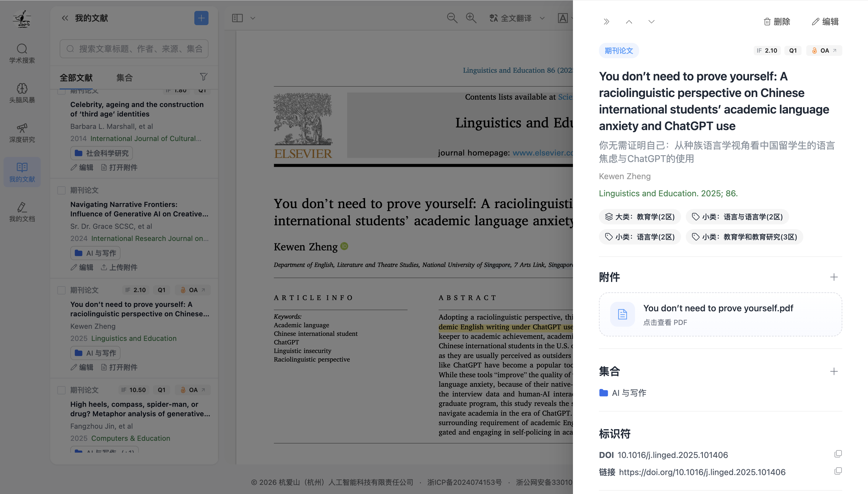
Task: Add to a collection with the 集合 plus icon
Action: (834, 372)
